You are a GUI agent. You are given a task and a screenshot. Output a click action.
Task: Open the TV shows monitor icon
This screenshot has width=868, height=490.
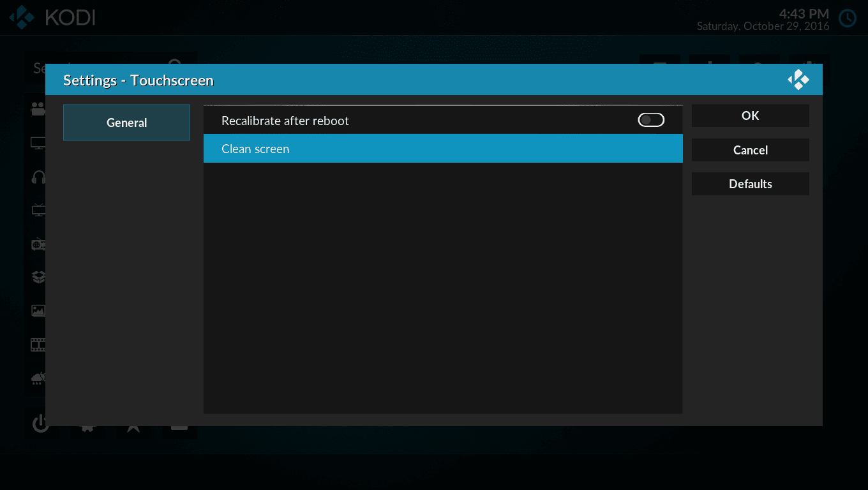[x=38, y=144]
